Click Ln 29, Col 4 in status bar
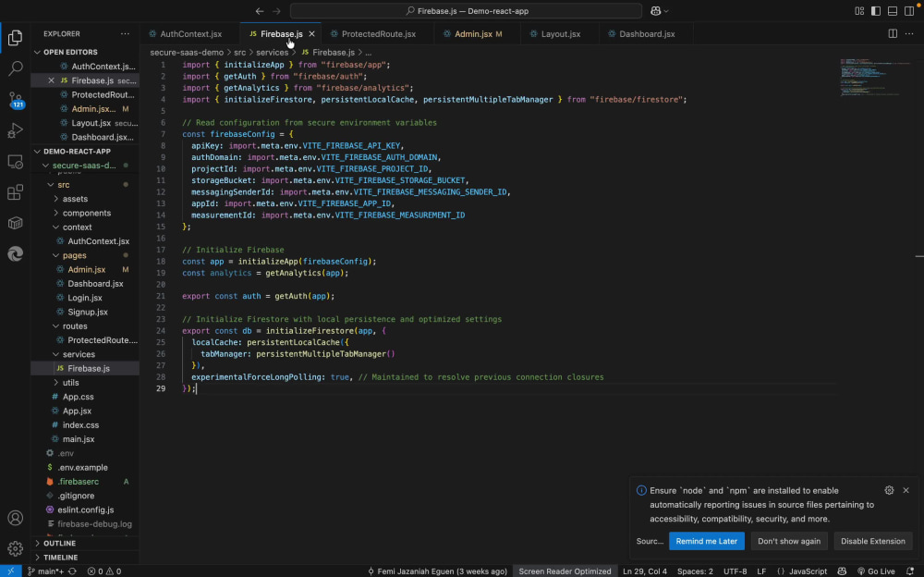 pos(645,571)
